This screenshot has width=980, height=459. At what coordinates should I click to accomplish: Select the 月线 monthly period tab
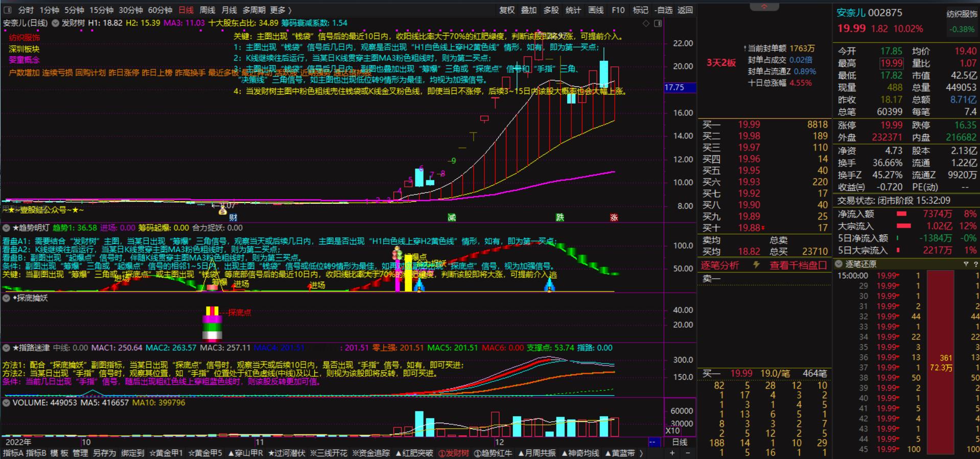tap(229, 10)
